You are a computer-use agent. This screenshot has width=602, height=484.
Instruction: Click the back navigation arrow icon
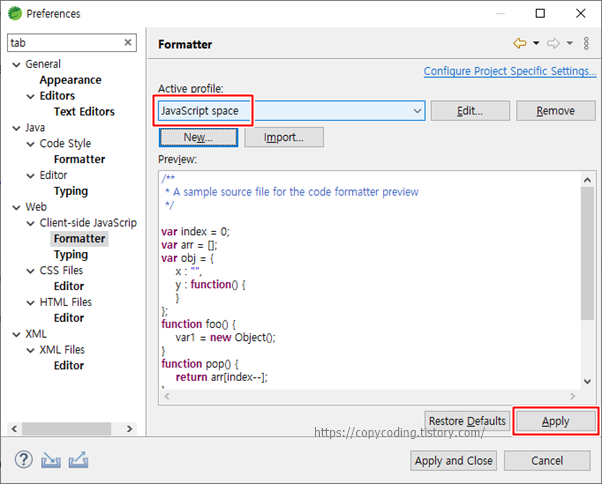(x=519, y=43)
